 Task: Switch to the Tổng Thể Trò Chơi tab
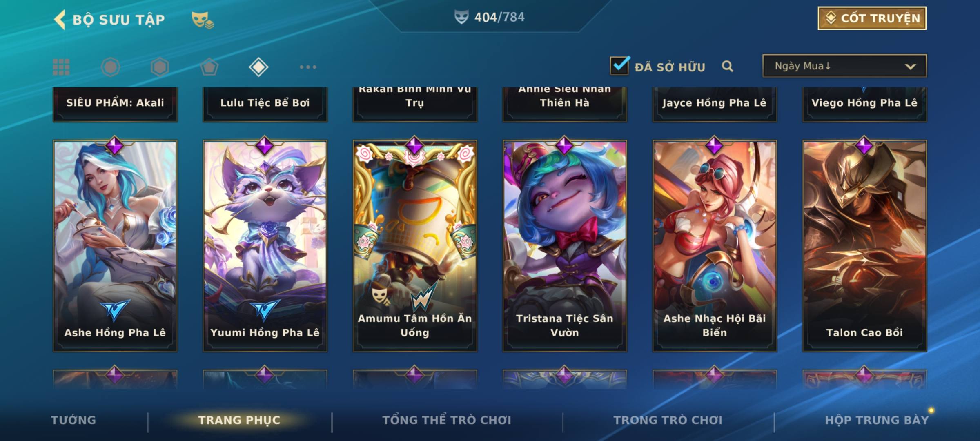(447, 420)
